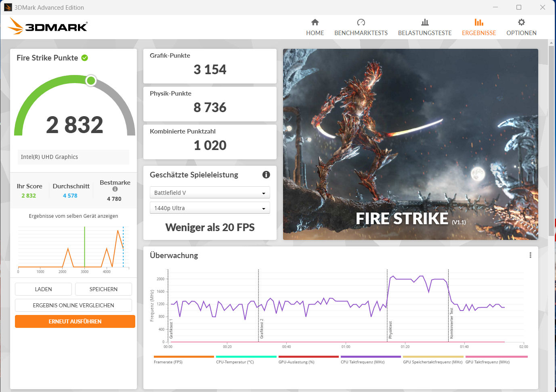Click the vertical scrollbar thumb
Image resolution: width=556 pixels, height=392 pixels.
click(552, 141)
